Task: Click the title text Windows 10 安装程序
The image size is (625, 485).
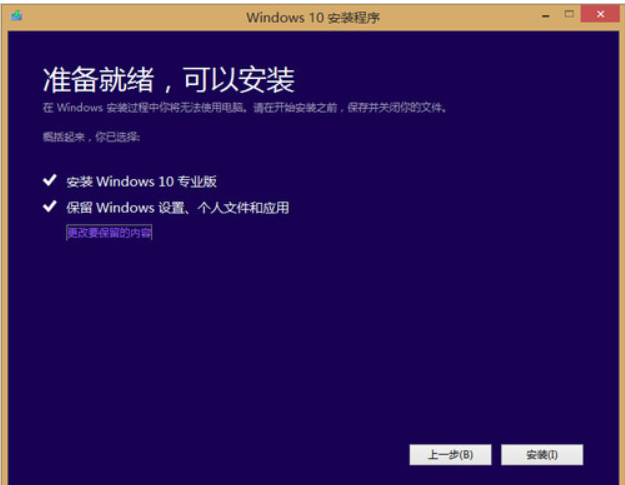Action: [313, 18]
